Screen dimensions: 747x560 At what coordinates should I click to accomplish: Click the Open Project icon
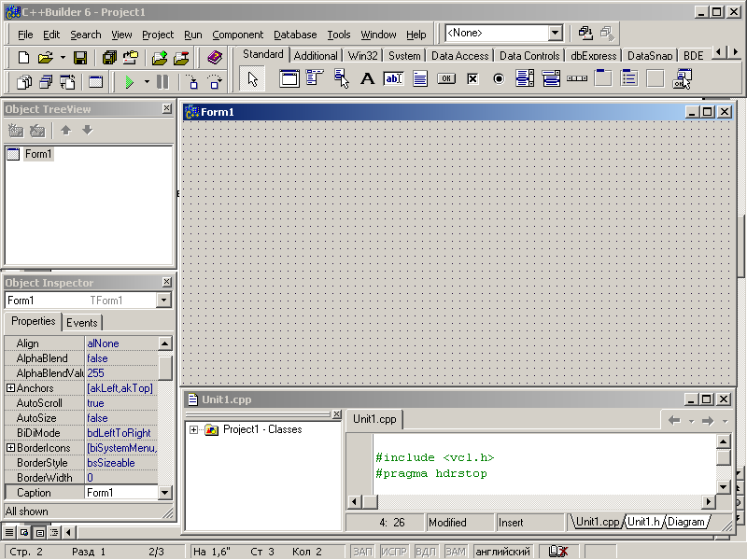tap(131, 58)
